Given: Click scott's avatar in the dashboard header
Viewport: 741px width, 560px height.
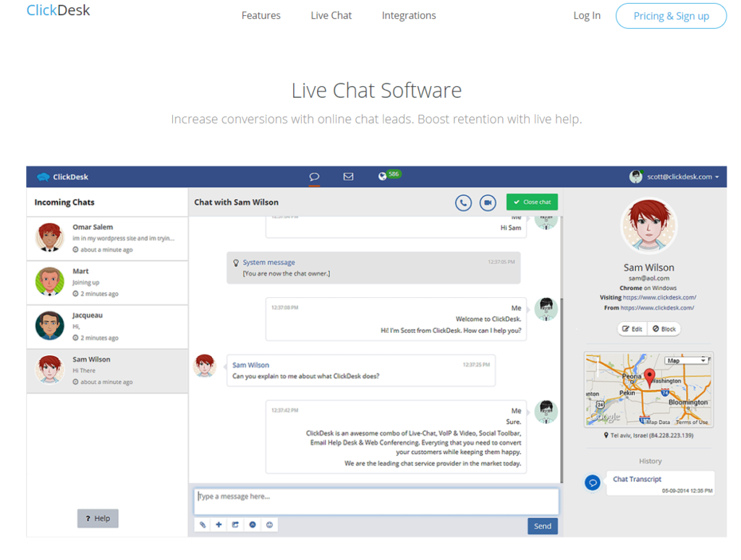Looking at the screenshot, I should [x=635, y=177].
